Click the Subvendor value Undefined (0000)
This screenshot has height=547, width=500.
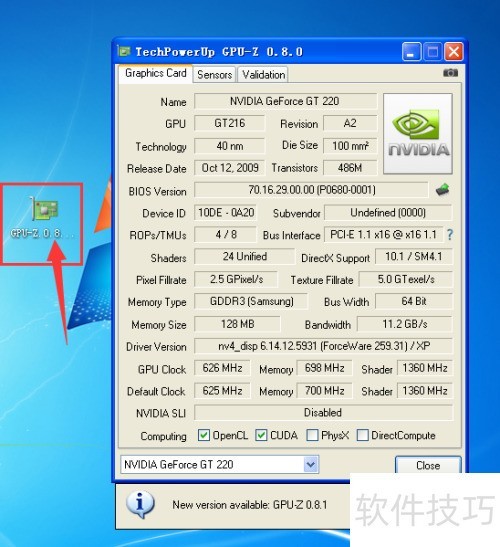(x=388, y=212)
